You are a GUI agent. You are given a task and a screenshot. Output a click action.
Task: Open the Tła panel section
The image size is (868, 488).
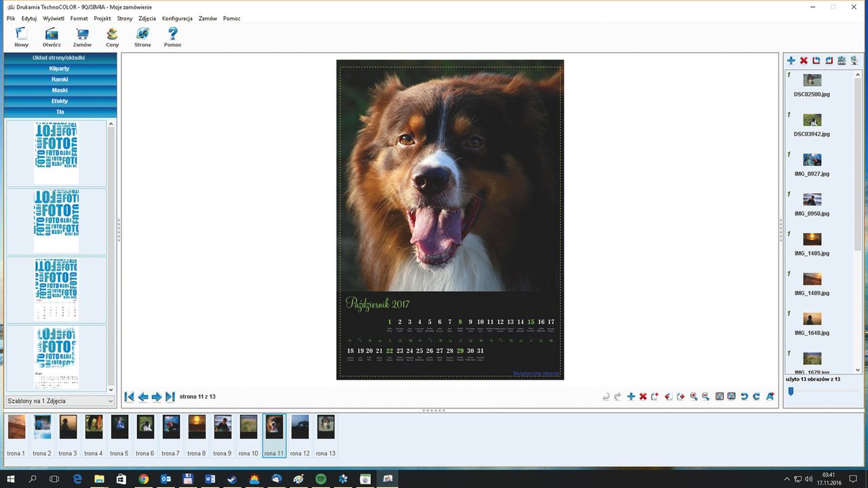(x=59, y=112)
